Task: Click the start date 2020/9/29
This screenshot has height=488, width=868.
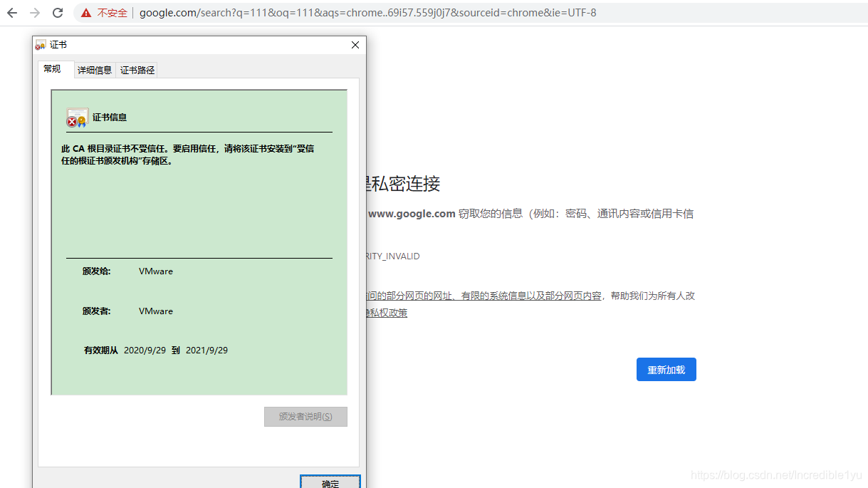Action: pyautogui.click(x=145, y=351)
